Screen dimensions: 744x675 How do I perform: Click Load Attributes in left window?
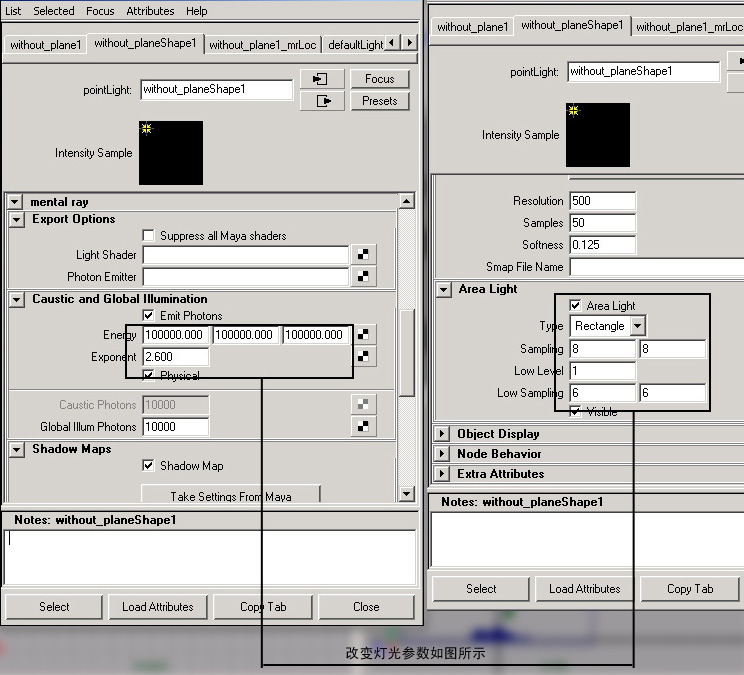pyautogui.click(x=158, y=607)
